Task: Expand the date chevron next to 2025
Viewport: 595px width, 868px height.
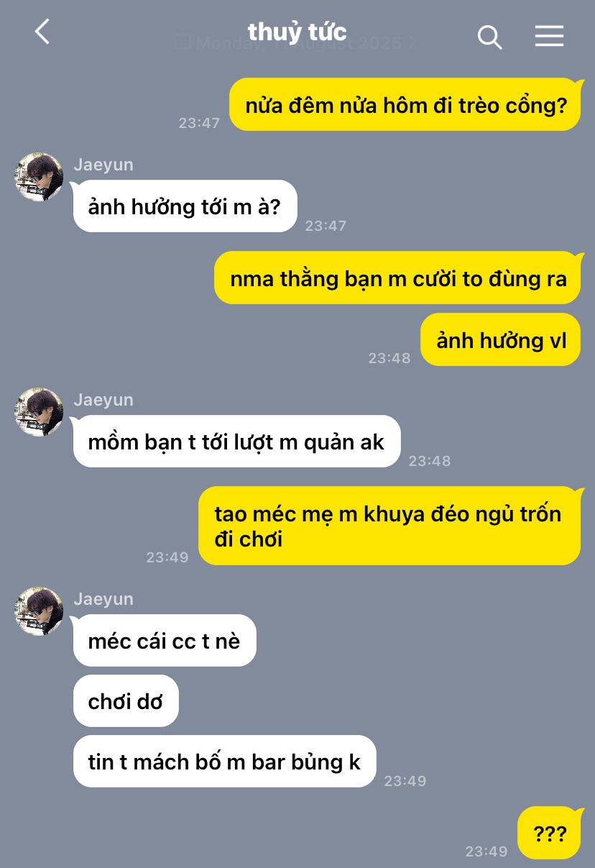Action: [x=412, y=42]
